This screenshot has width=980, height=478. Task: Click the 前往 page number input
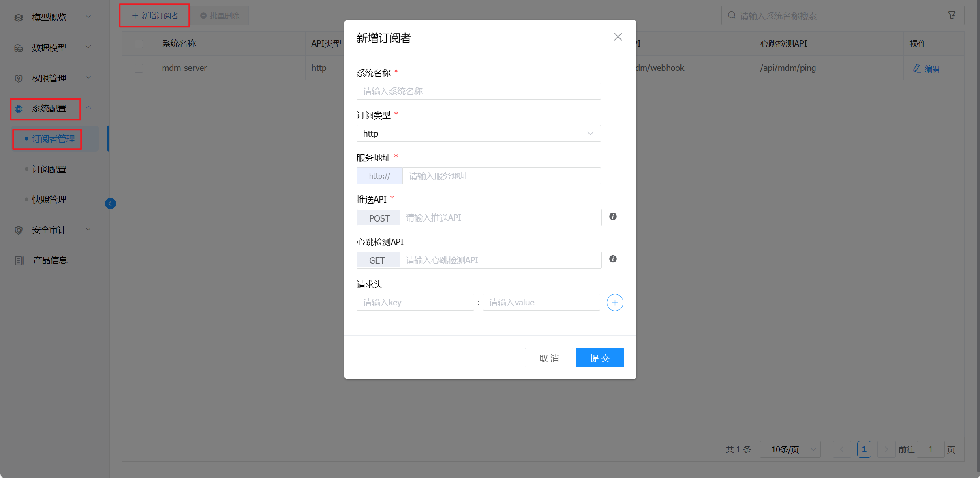[x=931, y=449]
